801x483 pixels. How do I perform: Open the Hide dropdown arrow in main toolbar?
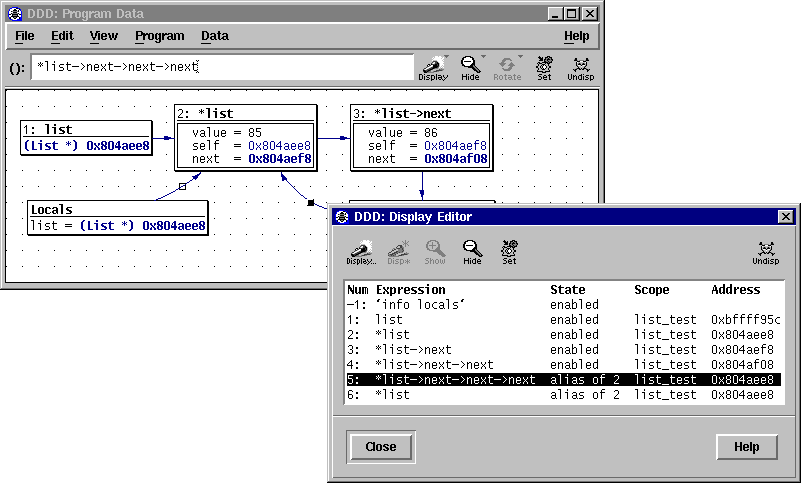pyautogui.click(x=483, y=57)
